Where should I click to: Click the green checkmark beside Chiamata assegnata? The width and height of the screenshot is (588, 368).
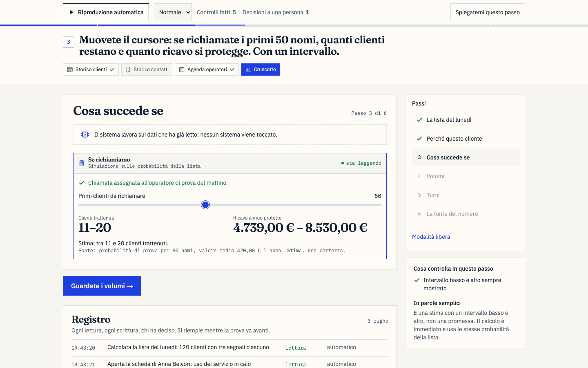82,183
